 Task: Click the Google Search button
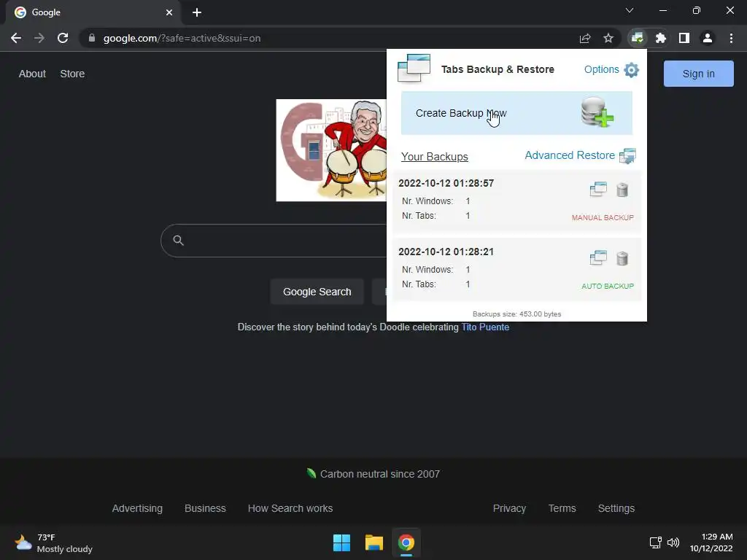pos(317,292)
